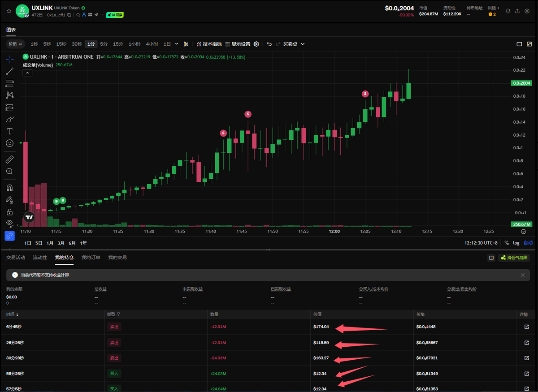The image size is (538, 392).
Task: Click the search magnifier icon beside address
Action: pos(78,15)
